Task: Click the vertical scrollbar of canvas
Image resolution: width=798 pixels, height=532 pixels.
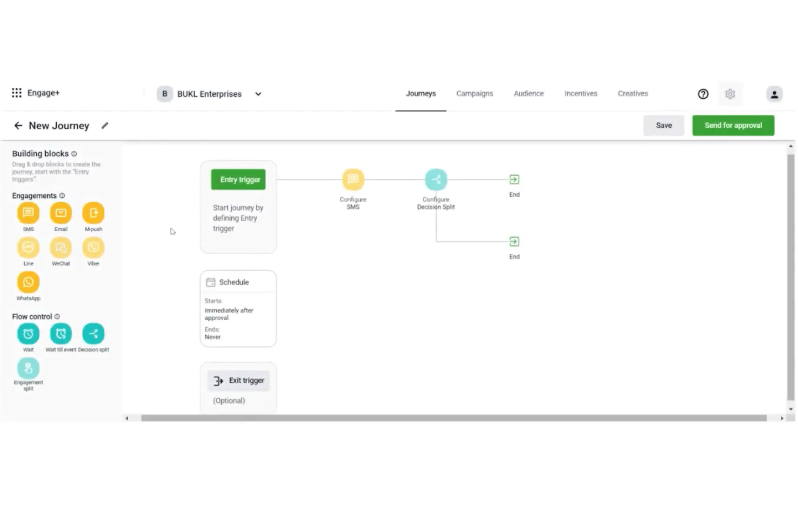Action: coord(791,277)
